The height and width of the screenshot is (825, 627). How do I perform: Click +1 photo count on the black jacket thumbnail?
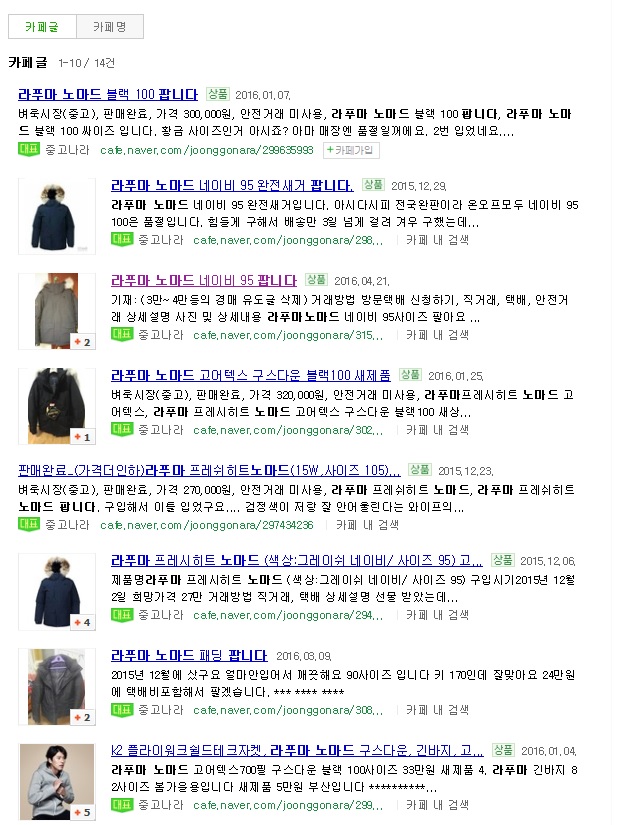[83, 437]
